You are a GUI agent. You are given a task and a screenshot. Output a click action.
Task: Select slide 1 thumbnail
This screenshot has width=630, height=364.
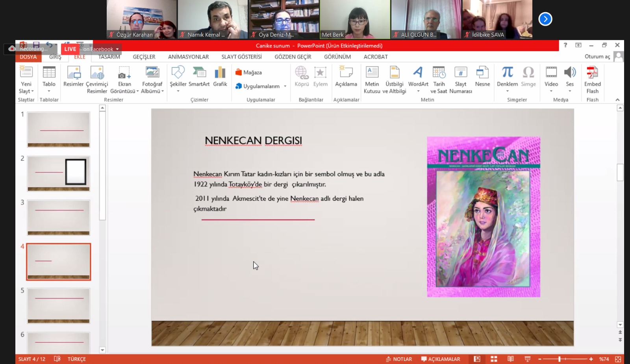pos(59,129)
